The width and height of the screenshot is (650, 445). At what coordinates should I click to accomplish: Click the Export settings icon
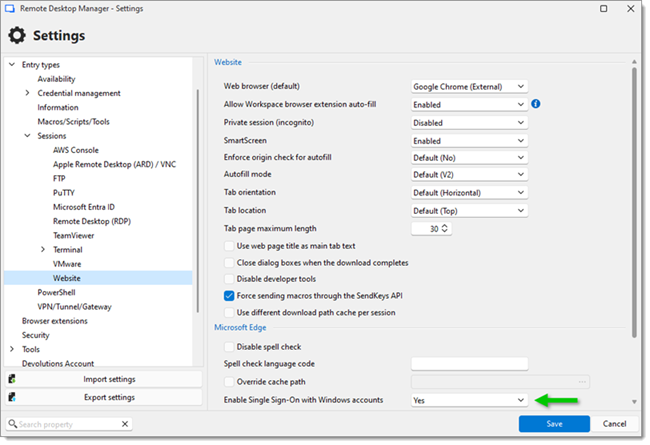coord(12,397)
